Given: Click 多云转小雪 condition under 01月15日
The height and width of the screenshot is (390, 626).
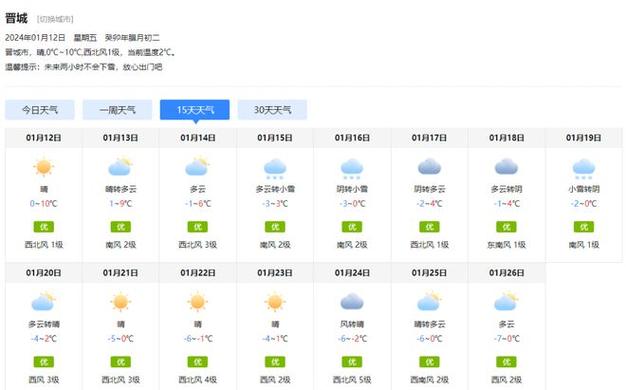Looking at the screenshot, I should click(x=275, y=189).
